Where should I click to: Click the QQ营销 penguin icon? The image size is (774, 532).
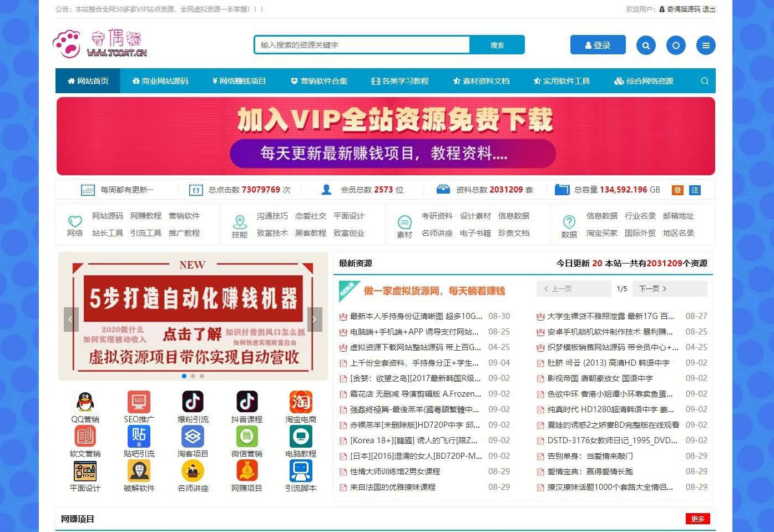click(x=85, y=402)
